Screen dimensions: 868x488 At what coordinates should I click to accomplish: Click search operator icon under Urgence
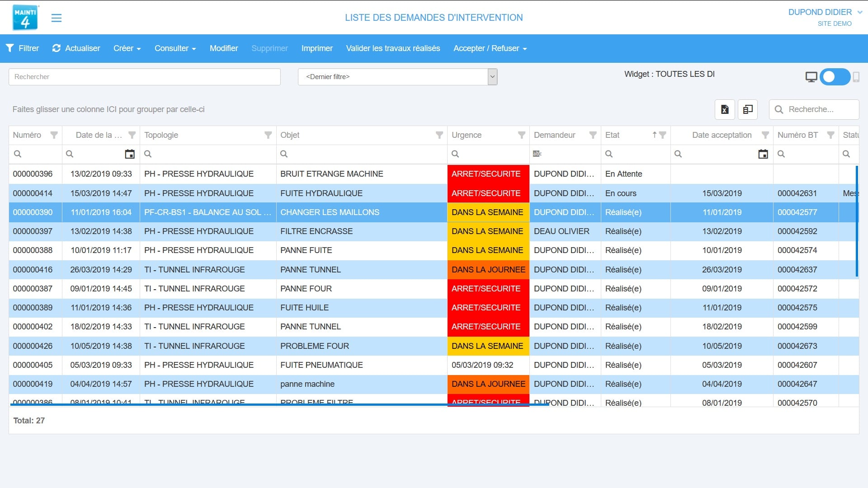455,154
